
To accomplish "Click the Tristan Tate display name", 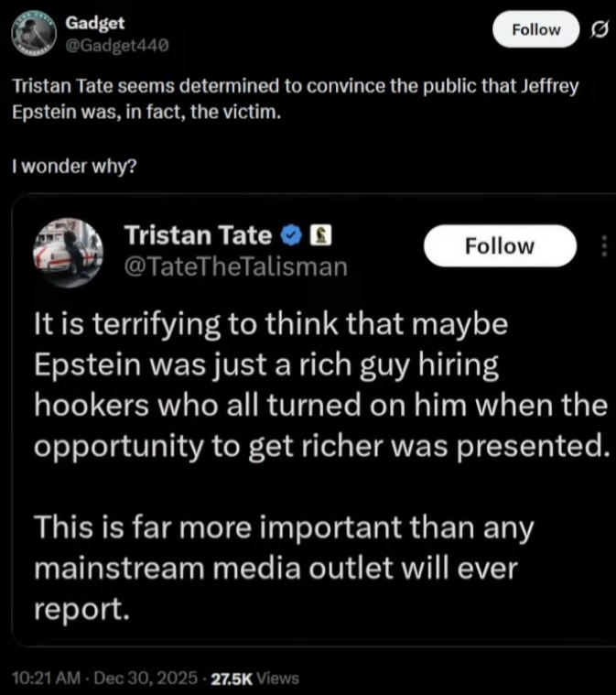I will coord(198,235).
